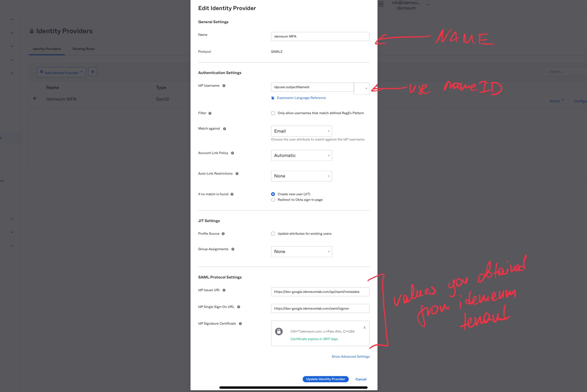
Task: Expand the nik@idemeu account menu
Action: point(411,5)
